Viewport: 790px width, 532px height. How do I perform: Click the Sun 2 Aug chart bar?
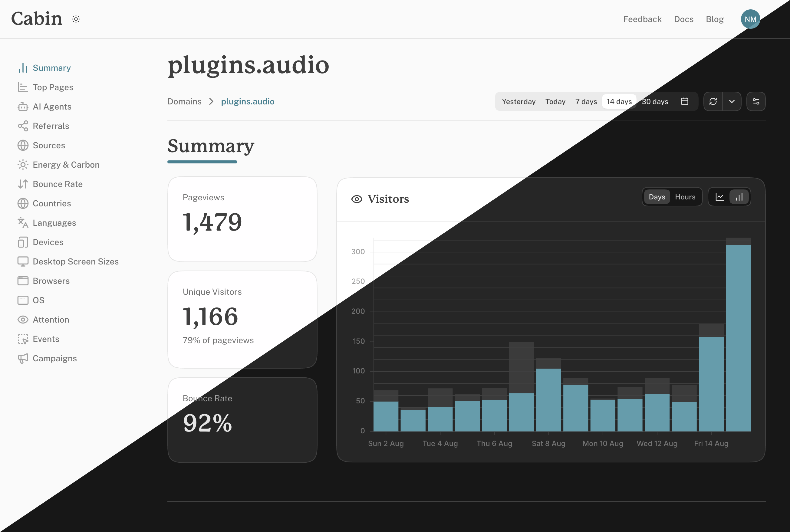tap(386, 416)
